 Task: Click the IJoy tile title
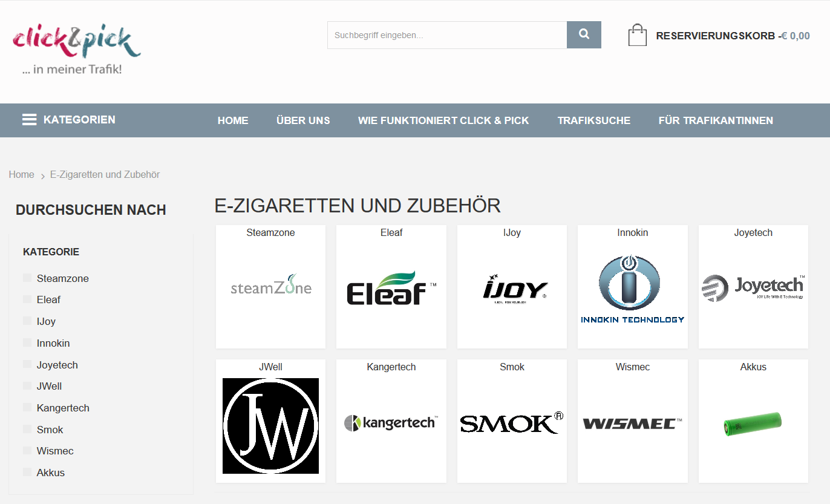pos(512,232)
